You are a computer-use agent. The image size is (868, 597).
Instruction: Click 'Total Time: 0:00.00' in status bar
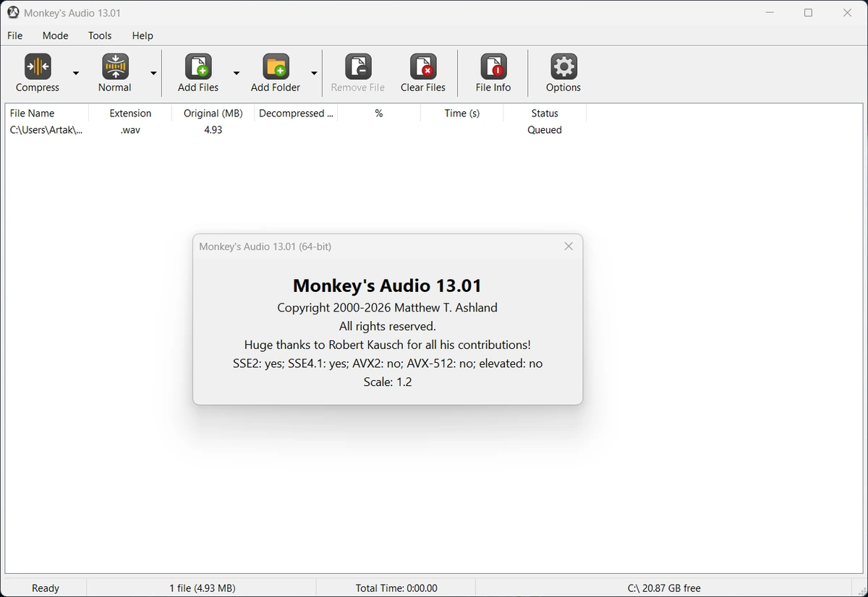pos(396,588)
